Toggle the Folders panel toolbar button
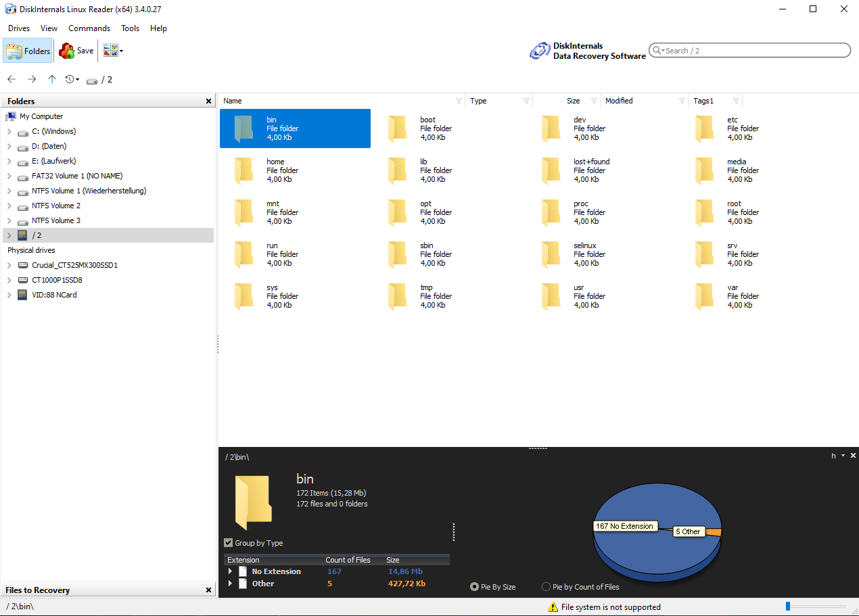Image resolution: width=859 pixels, height=616 pixels. point(28,51)
